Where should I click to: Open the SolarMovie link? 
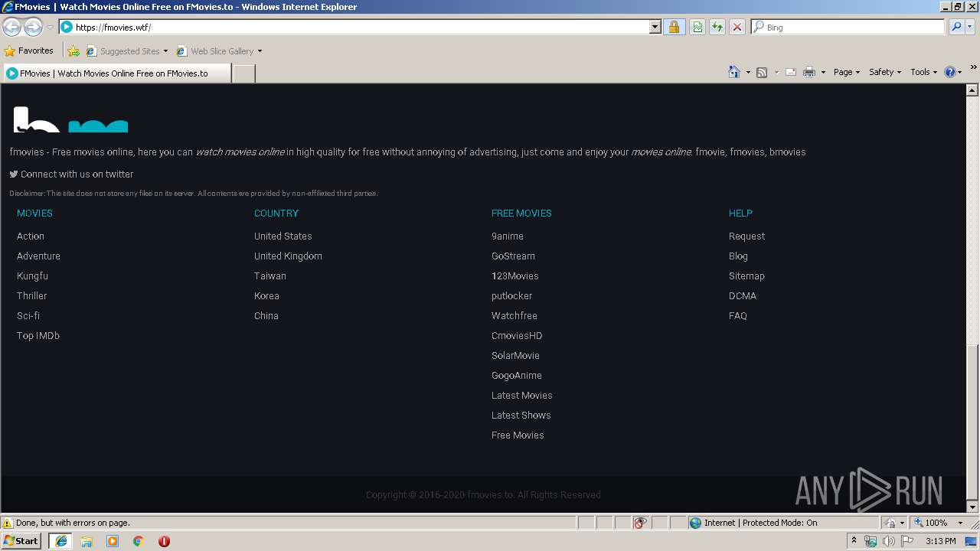point(515,355)
